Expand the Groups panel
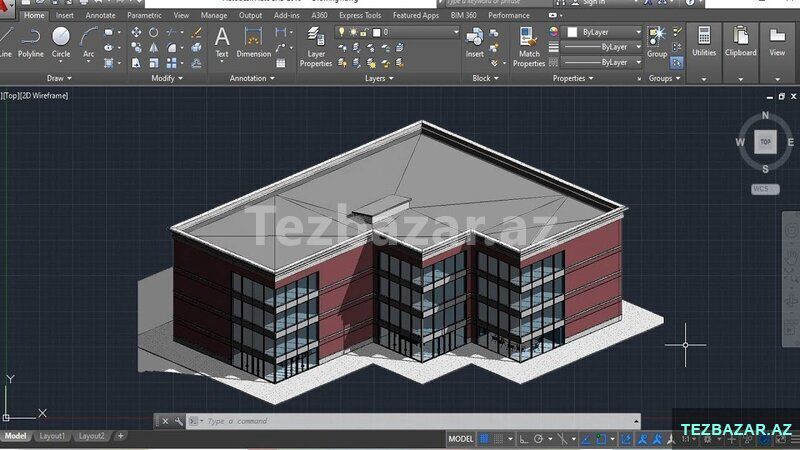This screenshot has width=800, height=450. coord(664,79)
